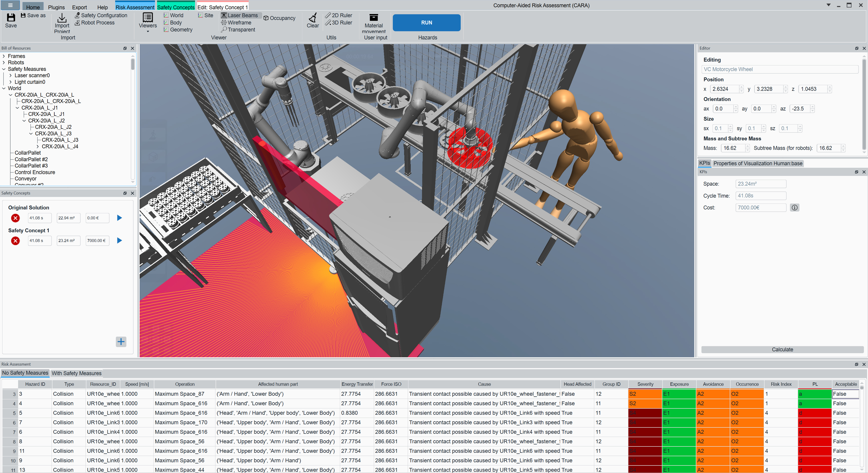The image size is (868, 473).
Task: Switch to With Safety Measures tab
Action: point(77,373)
